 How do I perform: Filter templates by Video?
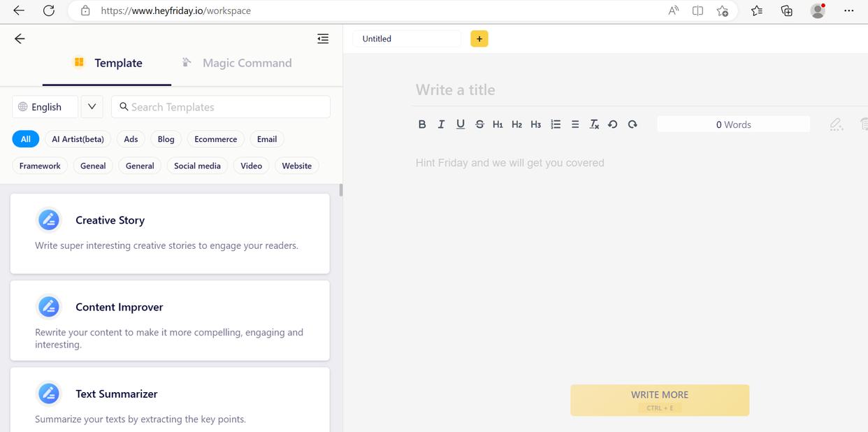(252, 166)
